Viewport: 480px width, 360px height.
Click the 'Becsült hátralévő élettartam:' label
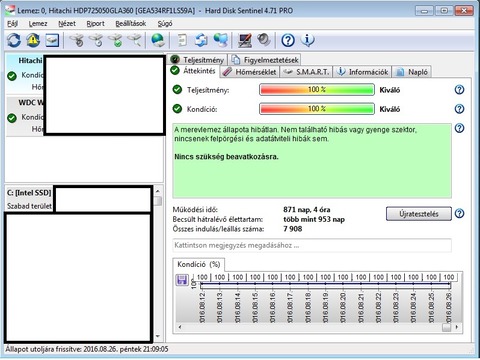pyautogui.click(x=218, y=219)
